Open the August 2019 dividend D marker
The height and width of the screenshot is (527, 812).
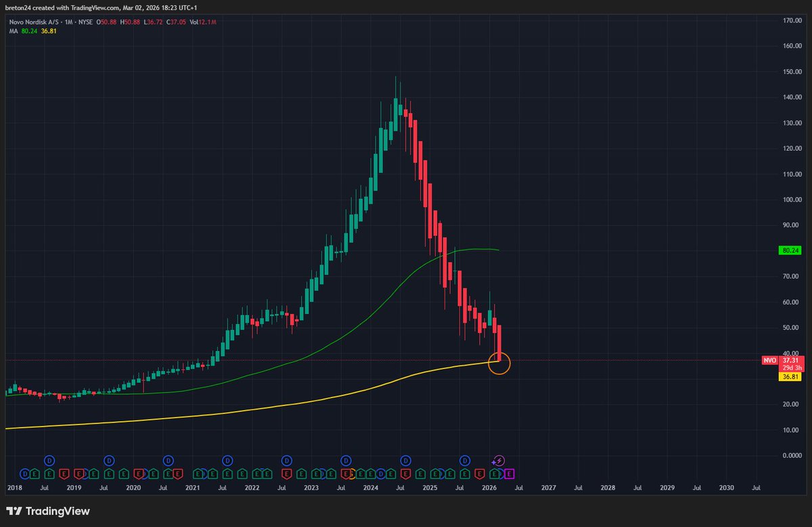pyautogui.click(x=109, y=461)
